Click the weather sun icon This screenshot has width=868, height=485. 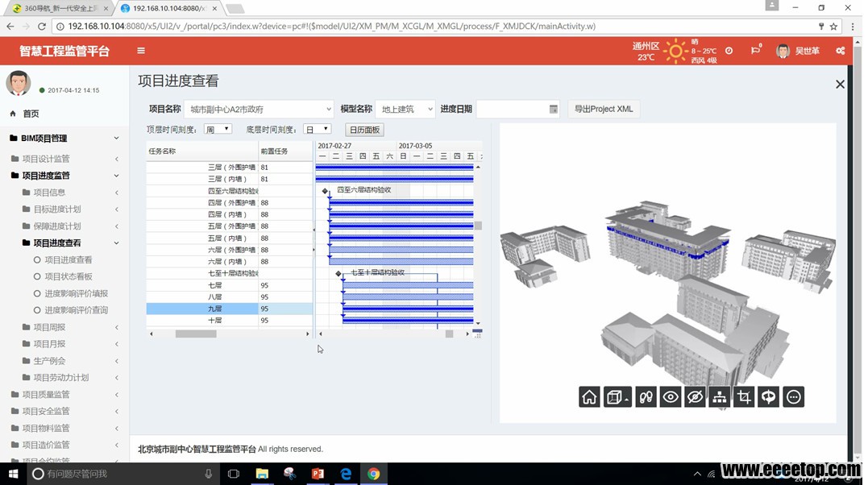click(x=675, y=52)
